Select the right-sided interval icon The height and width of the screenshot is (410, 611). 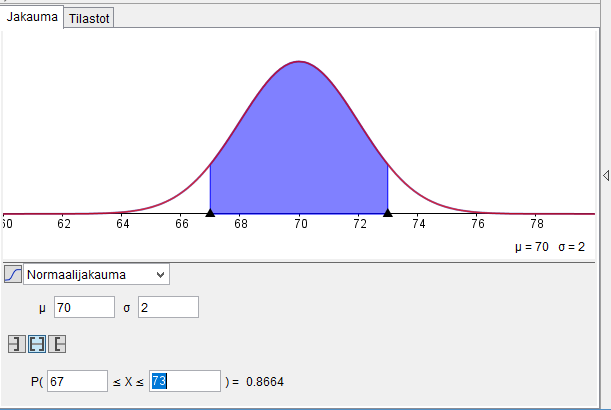(58, 345)
